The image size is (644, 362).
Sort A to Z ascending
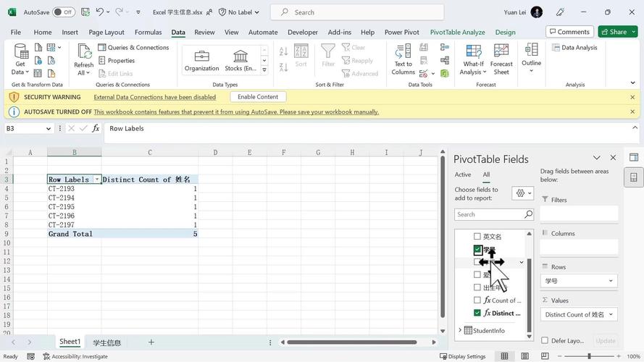(x=283, y=51)
